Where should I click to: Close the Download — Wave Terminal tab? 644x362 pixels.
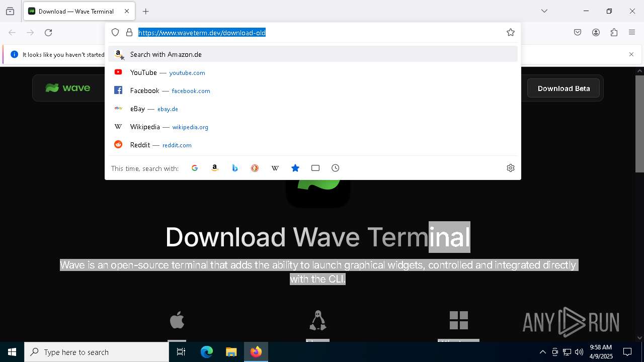point(127,11)
